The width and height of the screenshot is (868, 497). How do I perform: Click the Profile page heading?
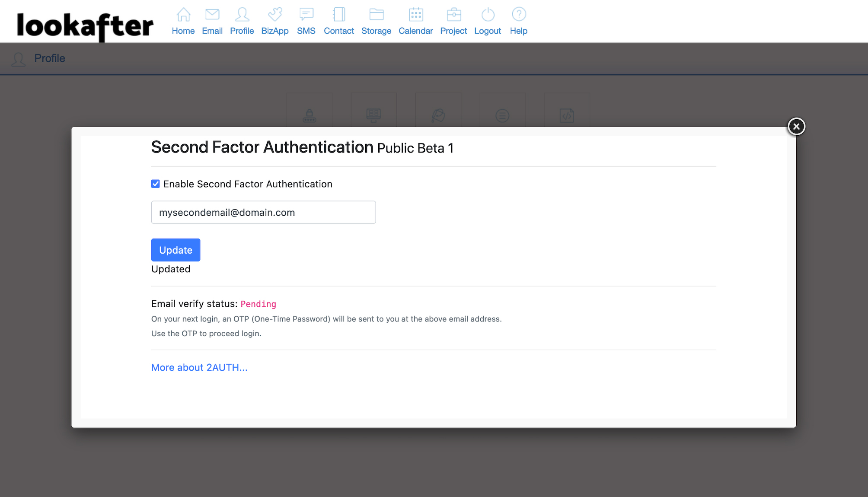coord(50,58)
